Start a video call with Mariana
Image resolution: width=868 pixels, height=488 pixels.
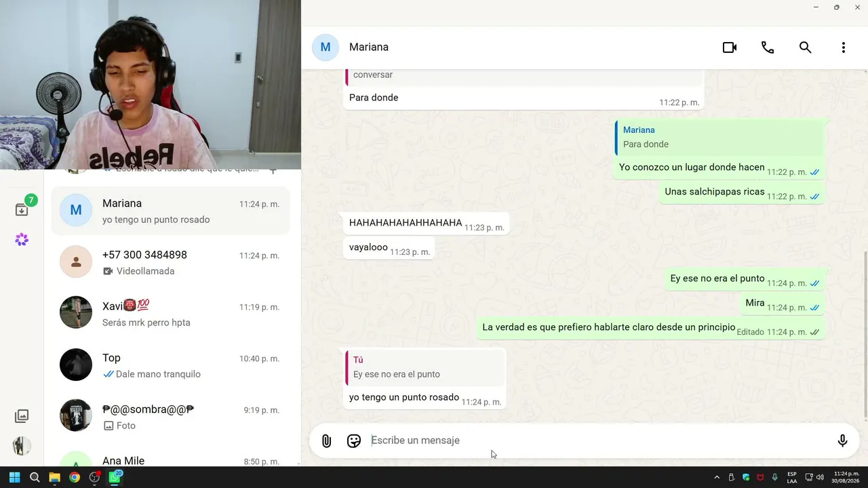[x=730, y=47]
